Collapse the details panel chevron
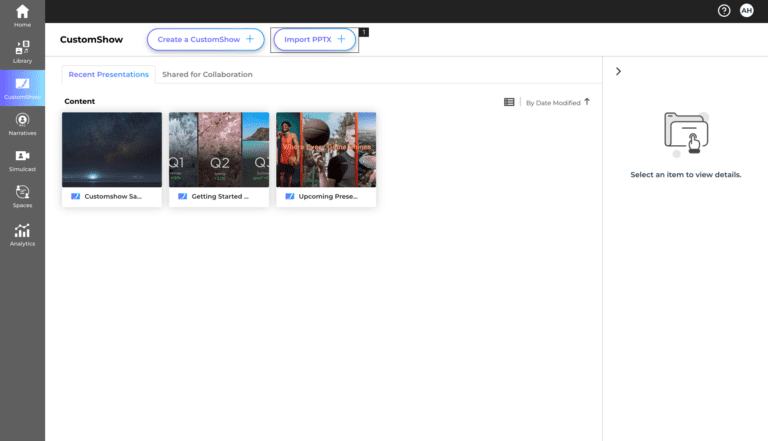This screenshot has width=768, height=441. click(x=618, y=72)
